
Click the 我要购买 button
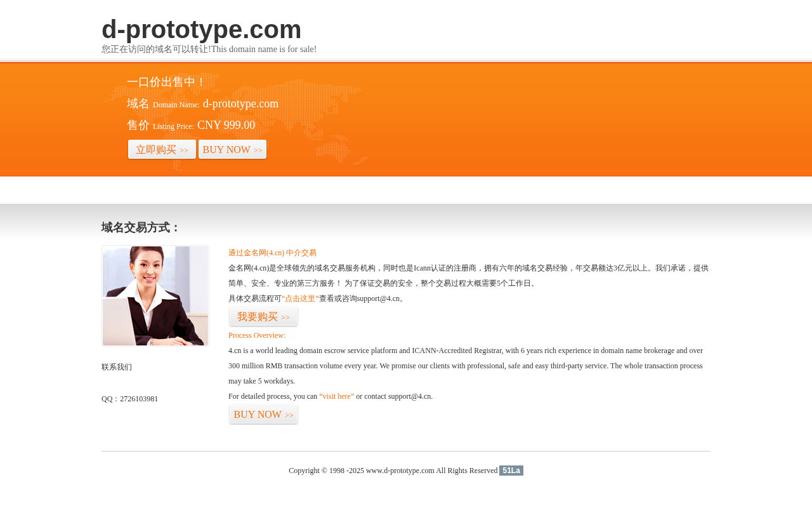click(x=263, y=317)
